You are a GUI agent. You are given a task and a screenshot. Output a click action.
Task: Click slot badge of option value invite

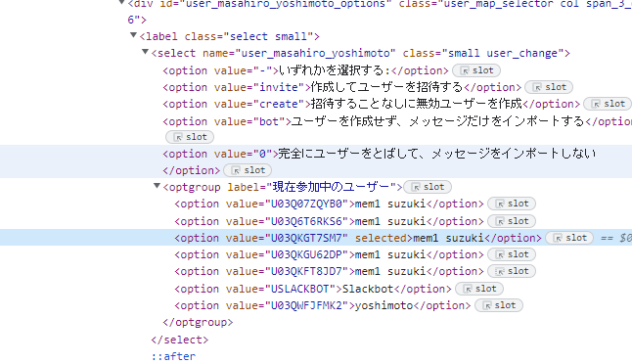[549, 87]
